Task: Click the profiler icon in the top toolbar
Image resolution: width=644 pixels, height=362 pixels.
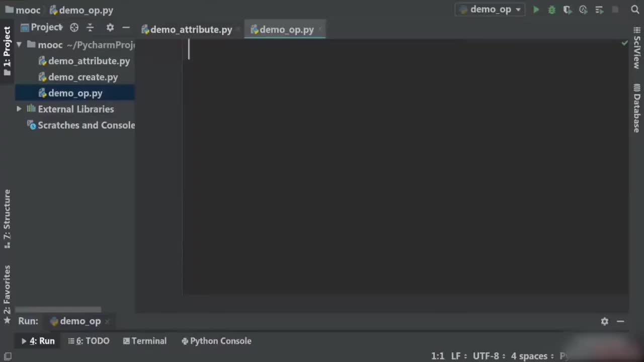Action: click(x=583, y=10)
